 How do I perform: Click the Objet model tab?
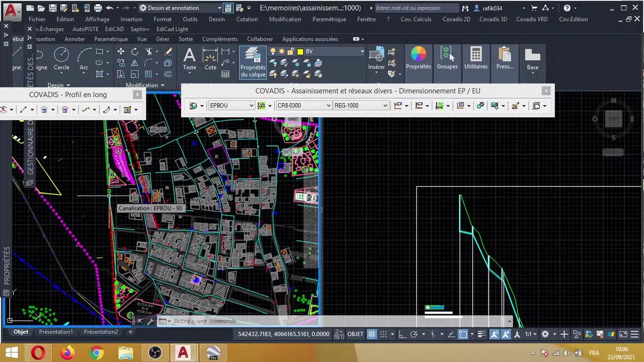pos(21,332)
